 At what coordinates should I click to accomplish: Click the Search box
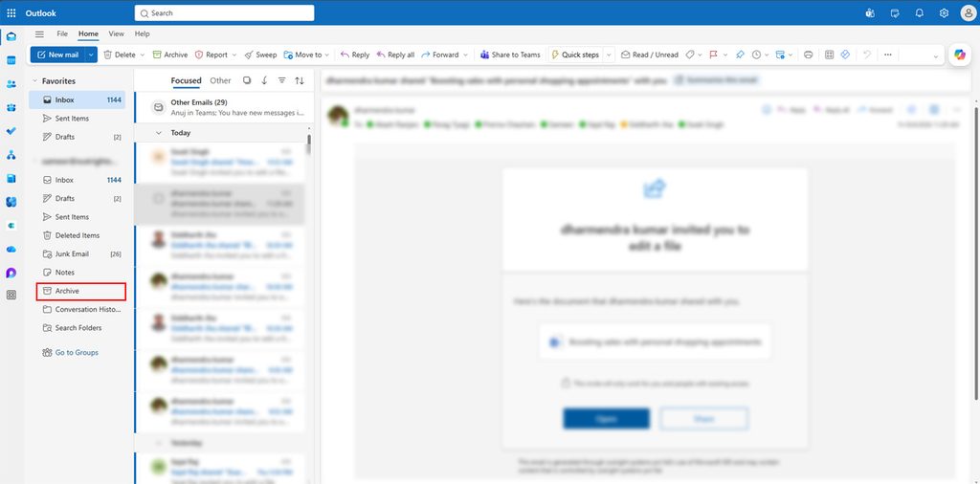tap(224, 12)
